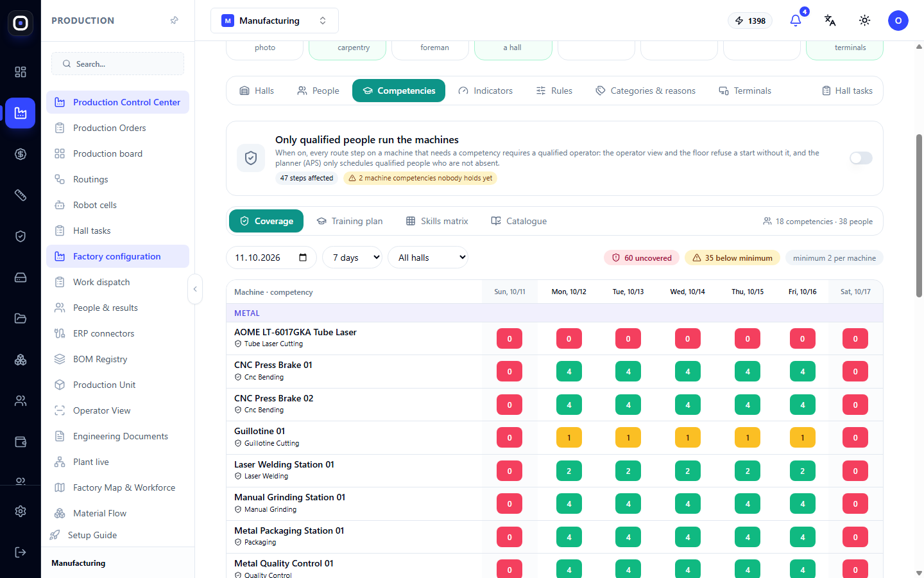The height and width of the screenshot is (578, 924).
Task: Open the user avatar menu
Action: point(898,21)
